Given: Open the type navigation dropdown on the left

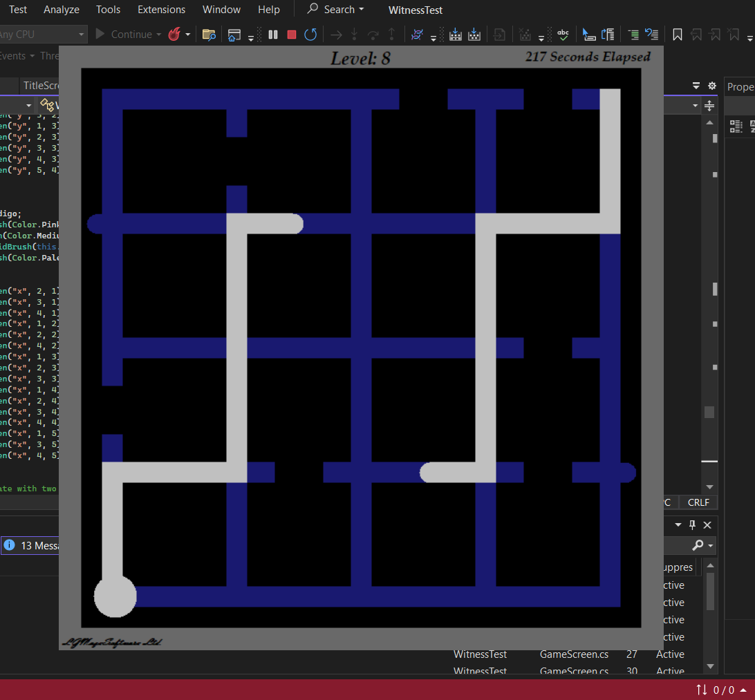Looking at the screenshot, I should point(28,105).
